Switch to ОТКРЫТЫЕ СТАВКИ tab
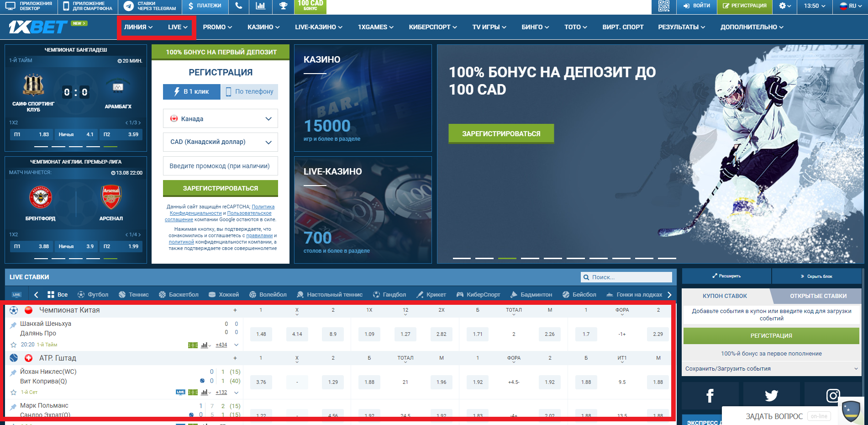Viewport: 868px width, 425px height. click(818, 296)
